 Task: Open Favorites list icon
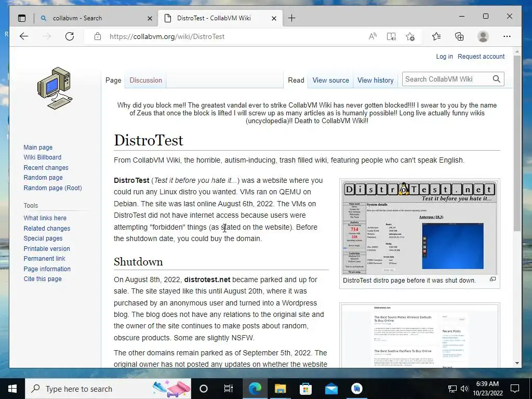[436, 36]
